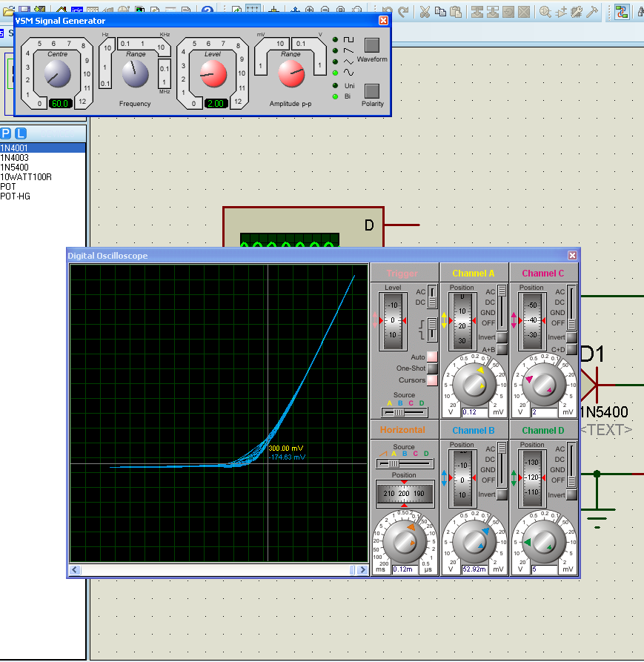
Task: Toggle Invert for Channel D
Action: pyautogui.click(x=571, y=494)
